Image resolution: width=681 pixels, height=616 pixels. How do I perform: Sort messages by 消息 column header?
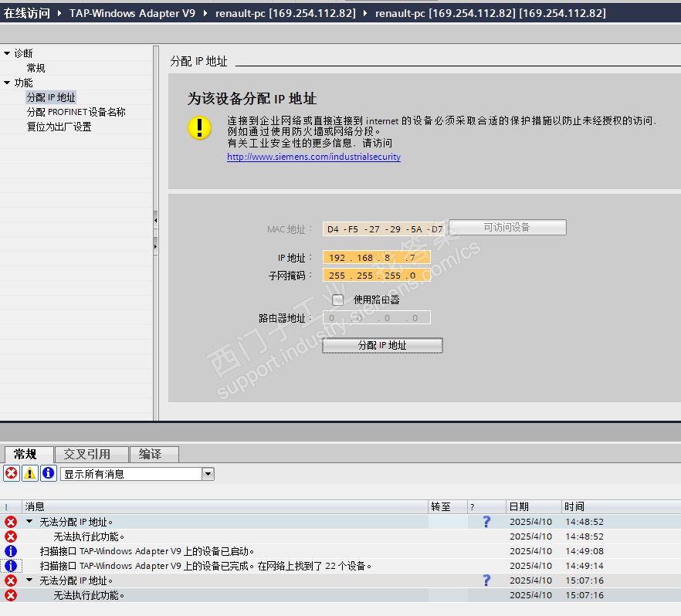[x=225, y=506]
